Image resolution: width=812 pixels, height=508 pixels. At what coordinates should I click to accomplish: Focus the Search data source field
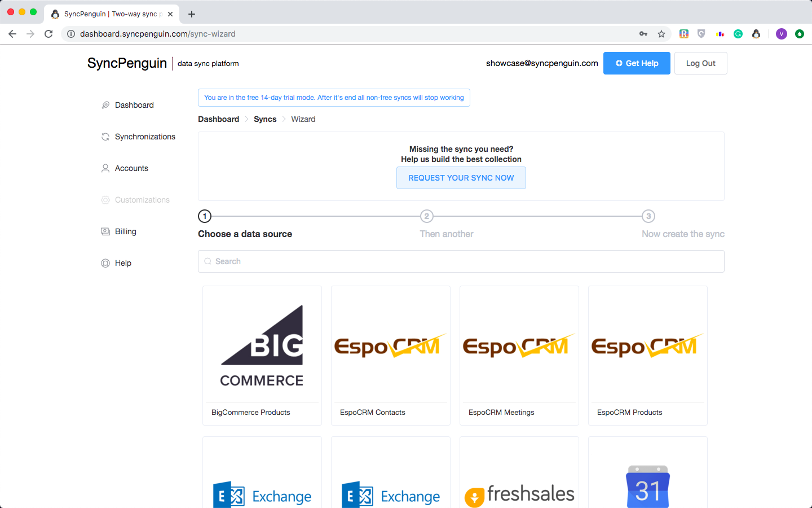(x=461, y=261)
